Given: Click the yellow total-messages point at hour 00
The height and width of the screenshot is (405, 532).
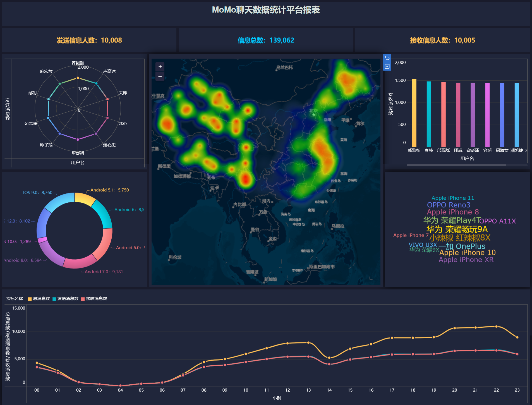Looking at the screenshot, I should (37, 363).
